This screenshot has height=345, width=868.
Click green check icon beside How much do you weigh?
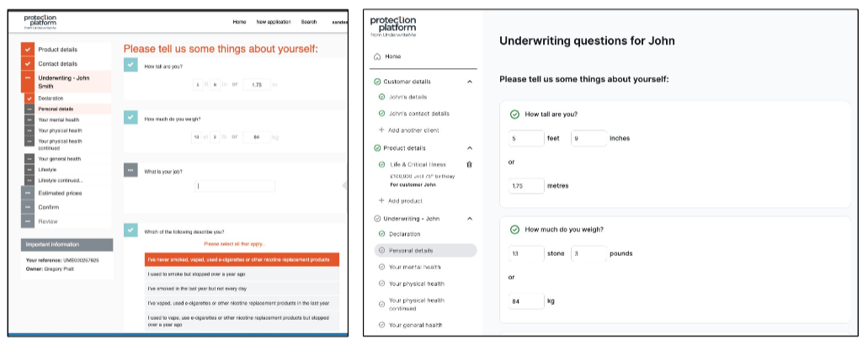click(x=514, y=230)
